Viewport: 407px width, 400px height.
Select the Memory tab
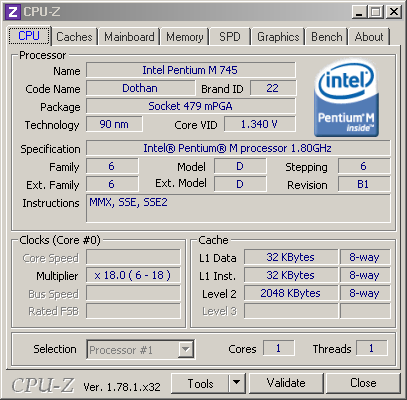[x=185, y=37]
